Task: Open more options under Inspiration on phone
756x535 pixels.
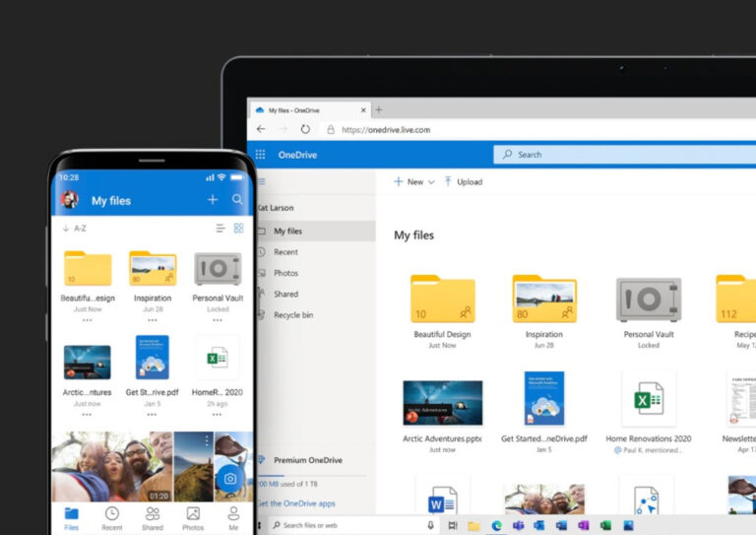Action: point(153,320)
